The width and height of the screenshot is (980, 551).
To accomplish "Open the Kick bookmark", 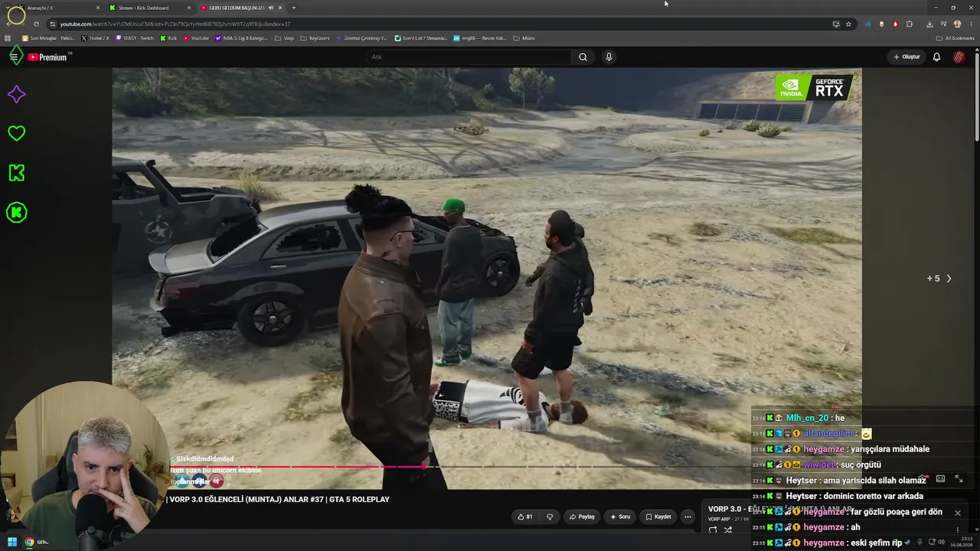I will (168, 38).
